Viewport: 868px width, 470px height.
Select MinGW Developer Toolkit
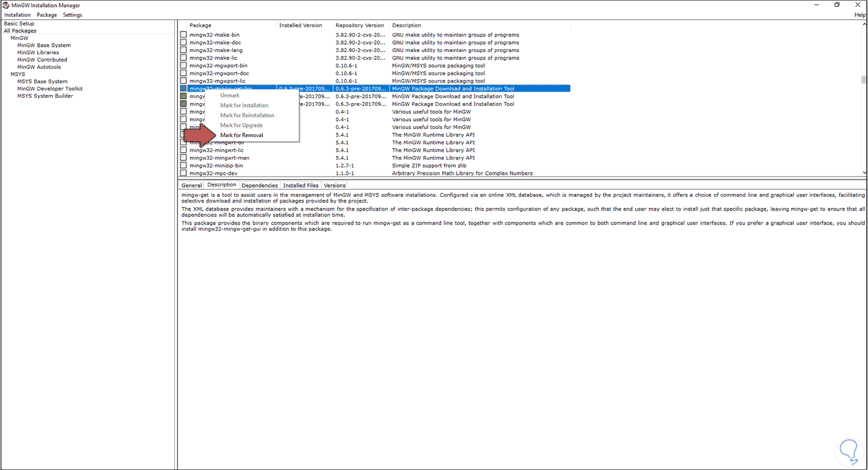click(x=50, y=89)
